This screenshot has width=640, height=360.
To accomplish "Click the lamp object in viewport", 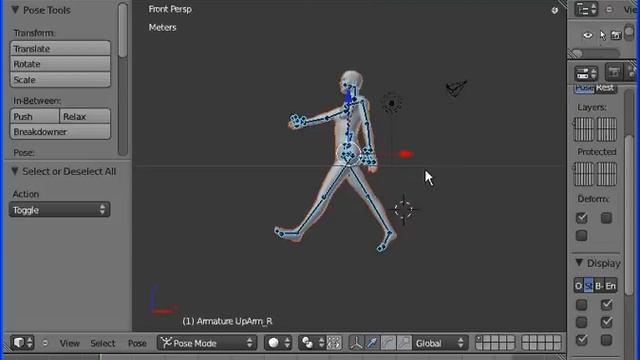I will coord(392,103).
